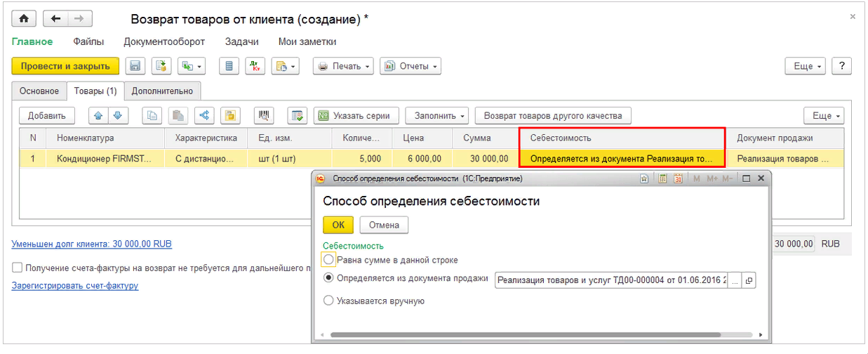Open the Дополнительно tab
Screen dimensions: 868x354
(x=162, y=91)
